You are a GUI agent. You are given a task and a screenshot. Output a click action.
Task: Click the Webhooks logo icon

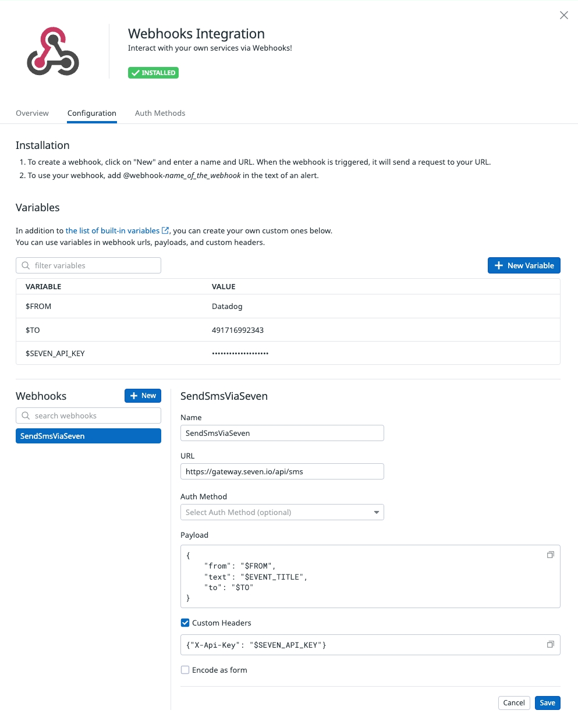coord(53,51)
